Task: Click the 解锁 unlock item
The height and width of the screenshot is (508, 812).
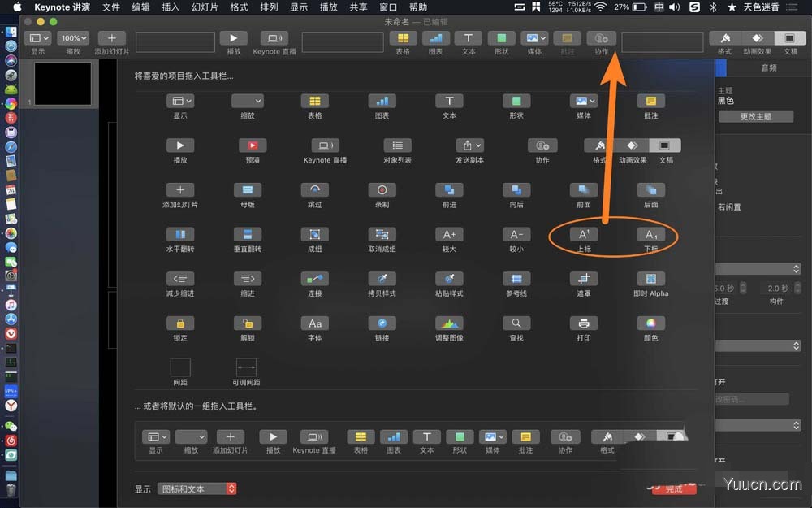Action: (248, 323)
